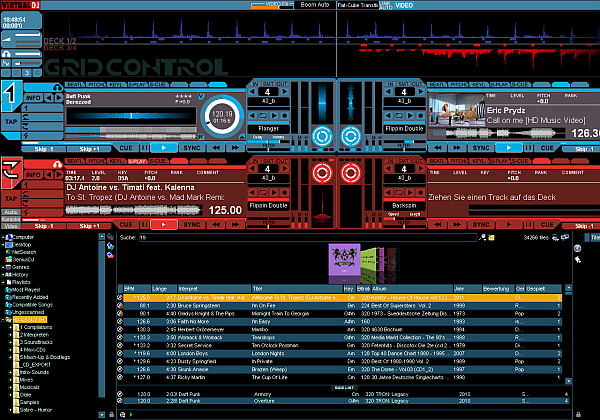Play deck 3 with red play button
The height and width of the screenshot is (420, 600).
click(x=164, y=225)
